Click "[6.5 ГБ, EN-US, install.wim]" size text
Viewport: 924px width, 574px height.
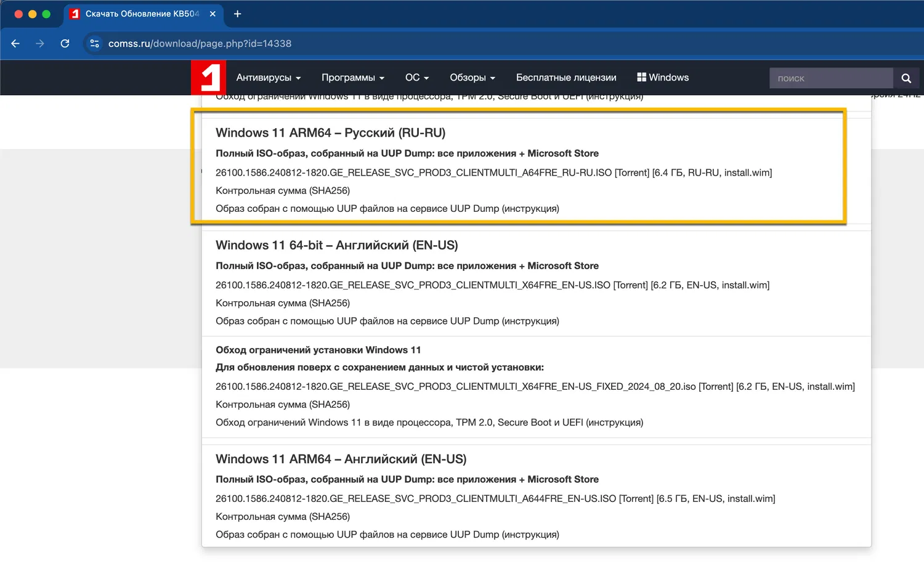click(716, 499)
